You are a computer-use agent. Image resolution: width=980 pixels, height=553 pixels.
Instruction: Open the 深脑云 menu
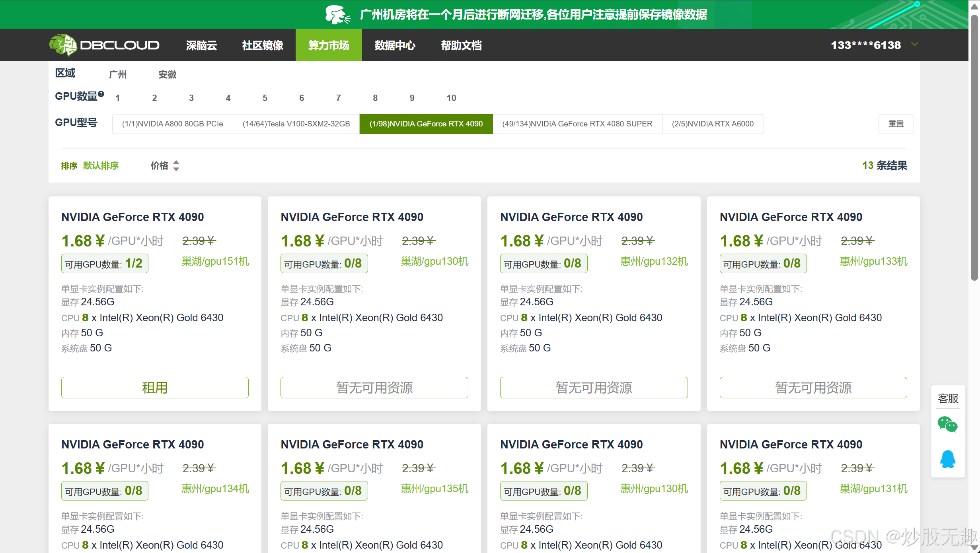pyautogui.click(x=202, y=45)
